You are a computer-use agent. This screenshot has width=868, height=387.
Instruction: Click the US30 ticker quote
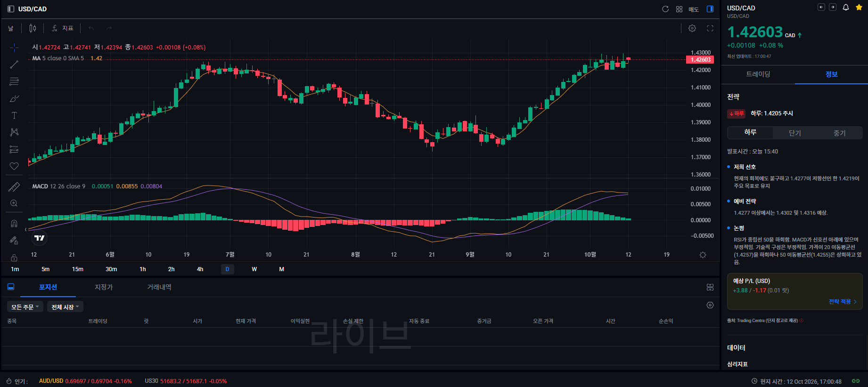(x=186, y=381)
